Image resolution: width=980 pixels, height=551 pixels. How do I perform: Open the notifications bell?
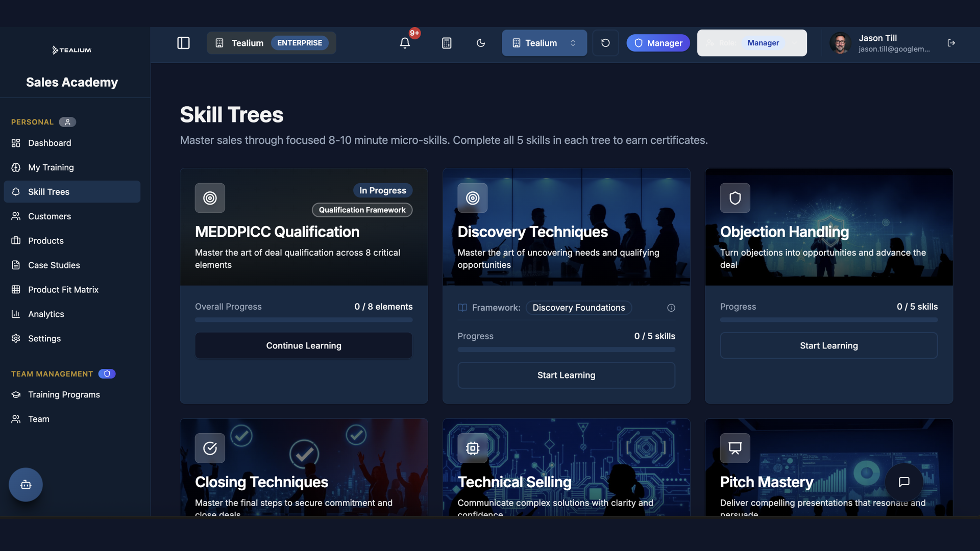point(405,43)
